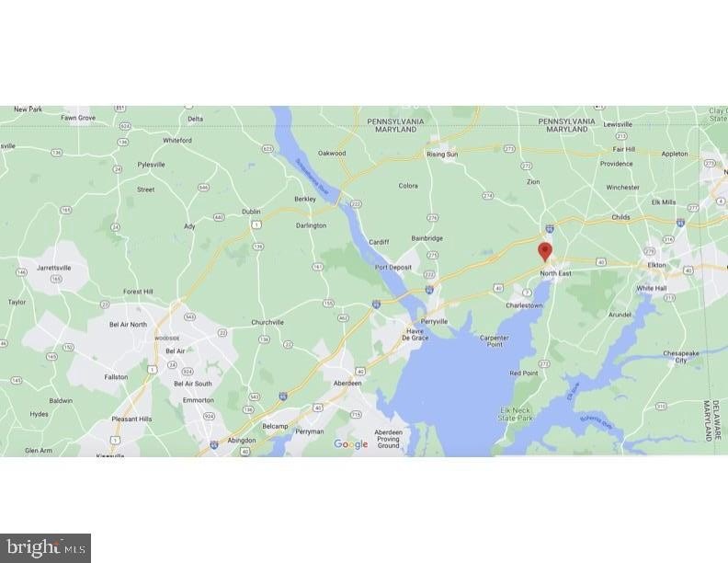
Task: Click the Aberdeen town label
Action: pyautogui.click(x=347, y=384)
